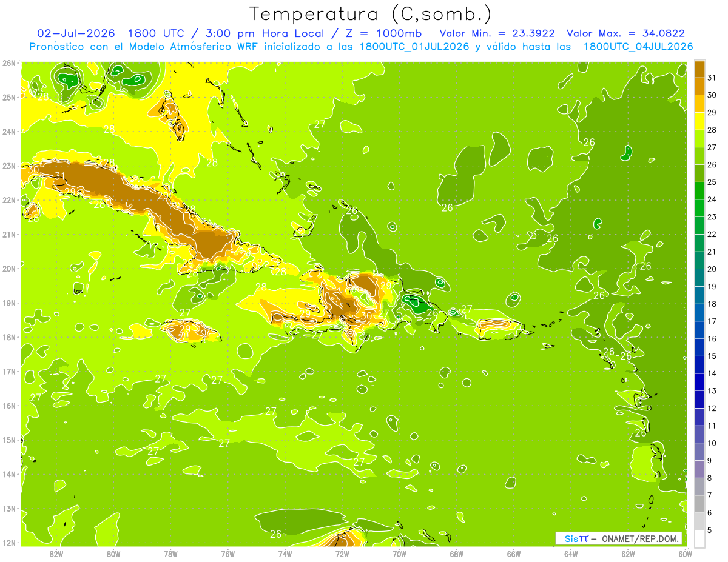Viewport: 728px width, 562px height.
Task: Click the purple swatch between 8 and 9
Action: click(x=699, y=469)
